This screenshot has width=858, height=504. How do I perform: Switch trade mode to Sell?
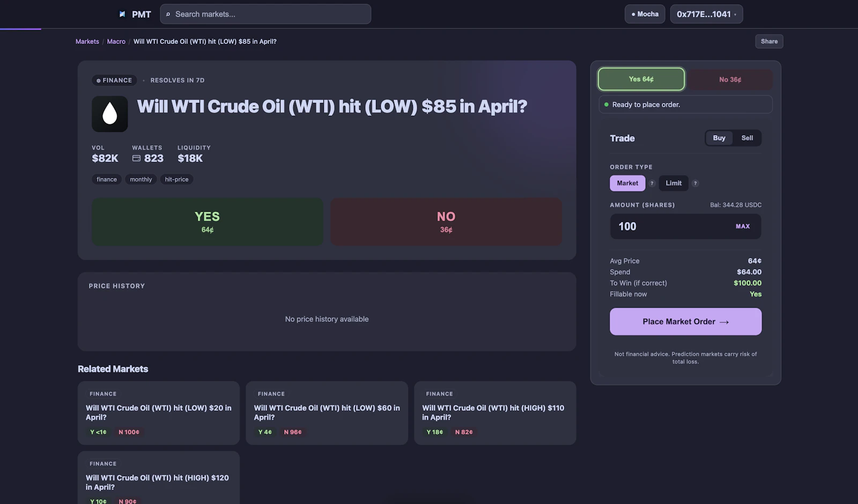pos(747,138)
